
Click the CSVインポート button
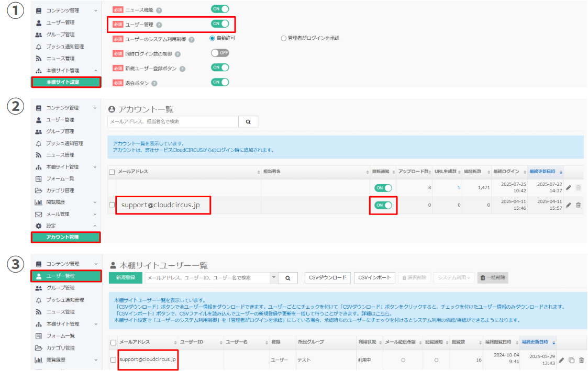coord(374,278)
